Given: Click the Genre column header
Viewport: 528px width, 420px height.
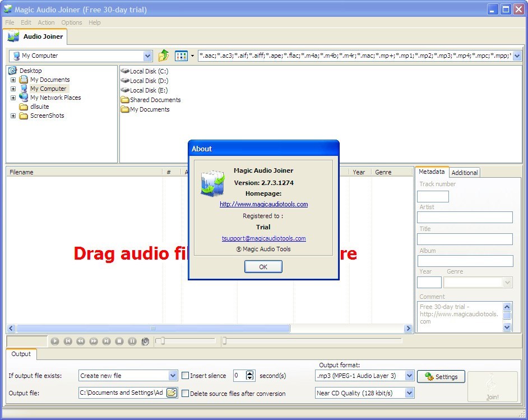Looking at the screenshot, I should click(x=392, y=172).
